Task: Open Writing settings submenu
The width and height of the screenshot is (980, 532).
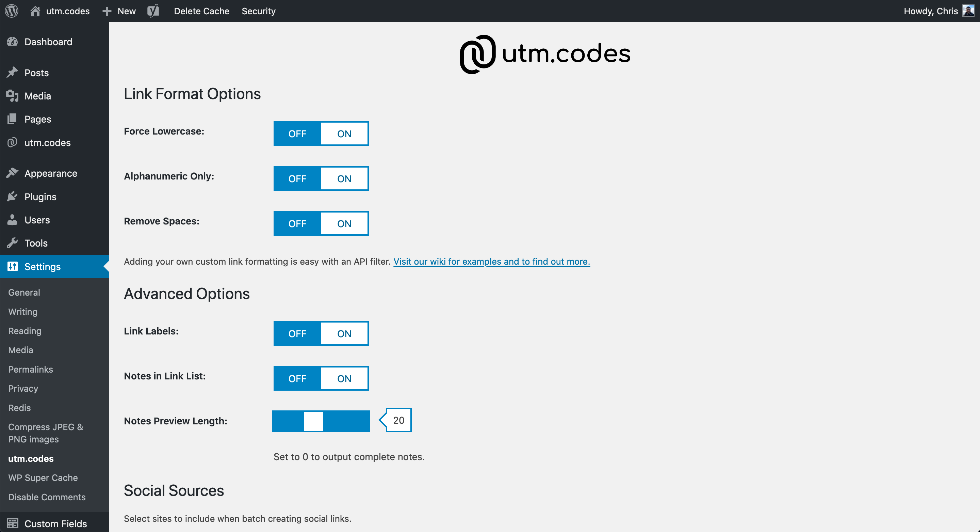Action: coord(23,312)
